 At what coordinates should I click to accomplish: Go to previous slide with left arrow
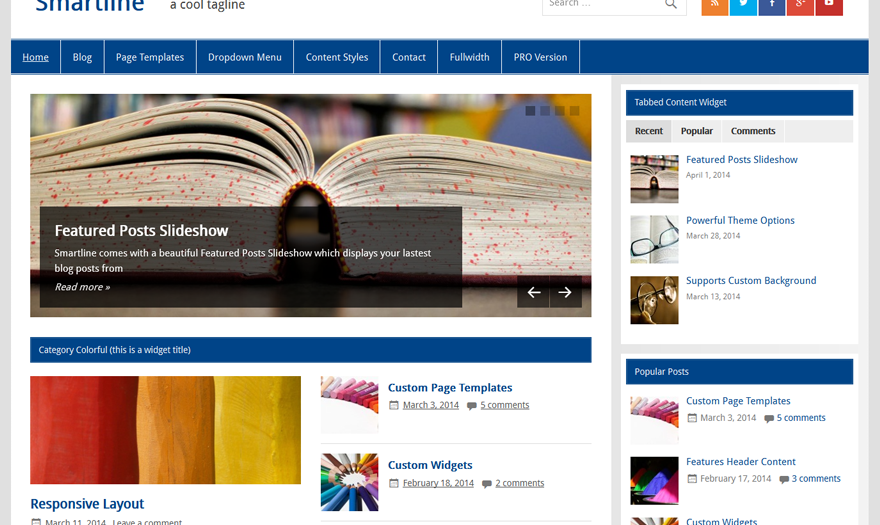(533, 292)
